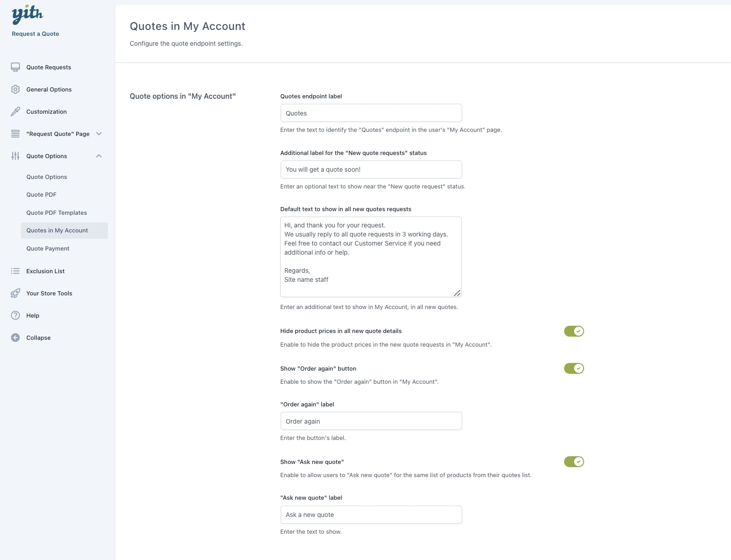The height and width of the screenshot is (560, 731).
Task: Click the Quote Options sliders icon
Action: click(x=15, y=156)
